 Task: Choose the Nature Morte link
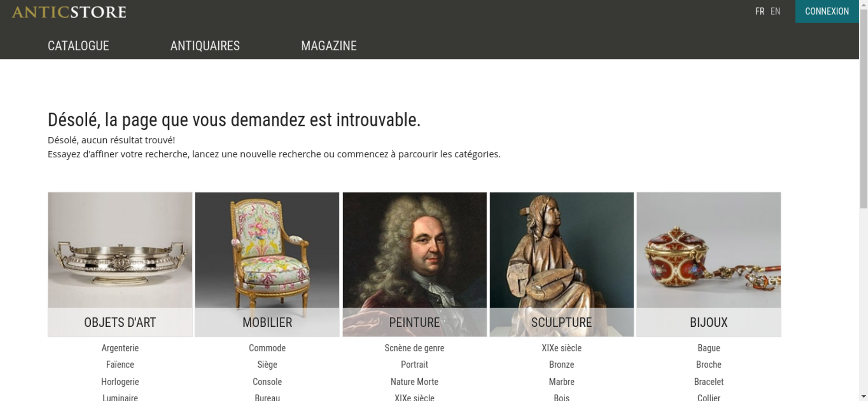pos(414,382)
